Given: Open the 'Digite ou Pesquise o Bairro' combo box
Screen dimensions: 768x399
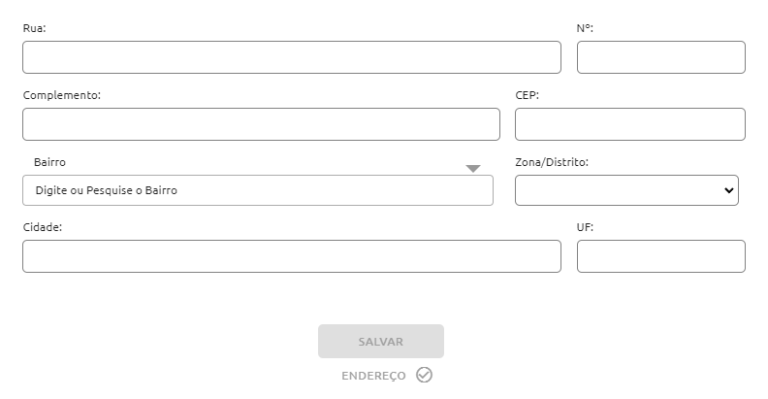Looking at the screenshot, I should tap(258, 190).
